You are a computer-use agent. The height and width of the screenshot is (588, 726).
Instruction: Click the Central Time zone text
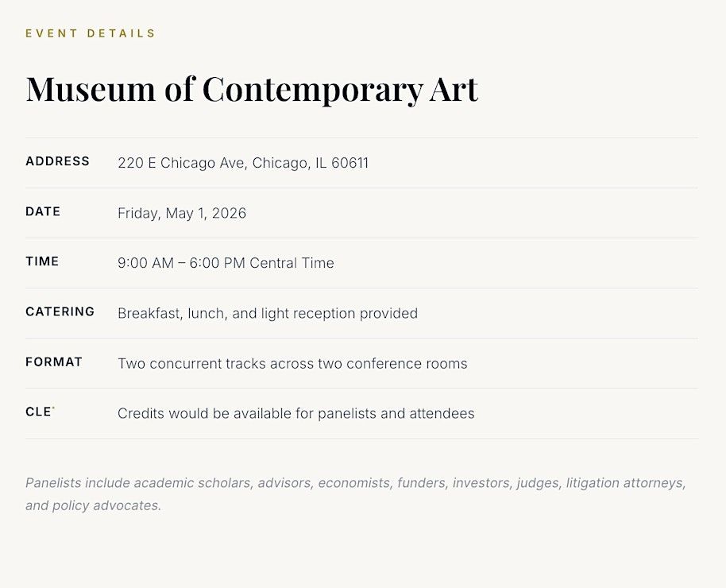click(292, 263)
